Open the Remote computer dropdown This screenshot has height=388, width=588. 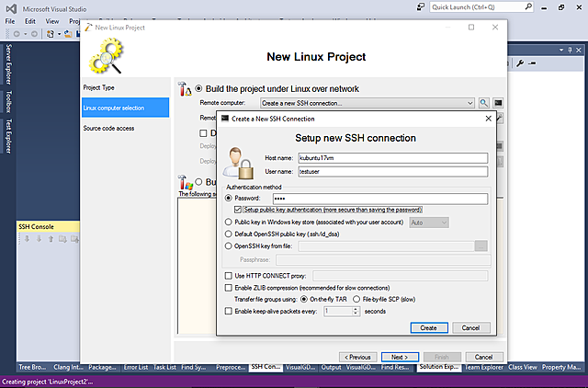tap(469, 103)
